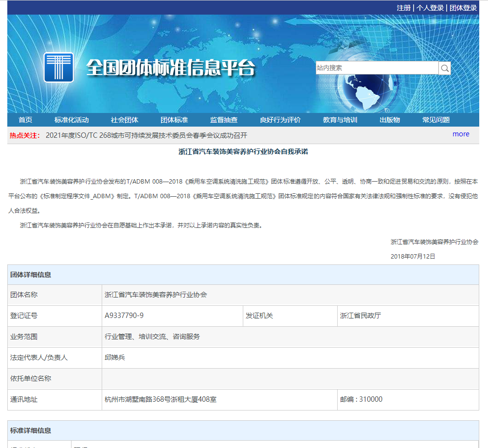Viewport: 488px width, 448px height.
Task: Click the 注册 link
Action: 404,8
